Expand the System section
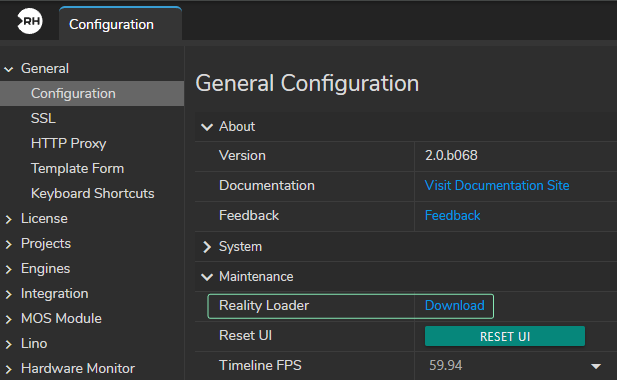The width and height of the screenshot is (617, 380). [x=207, y=247]
